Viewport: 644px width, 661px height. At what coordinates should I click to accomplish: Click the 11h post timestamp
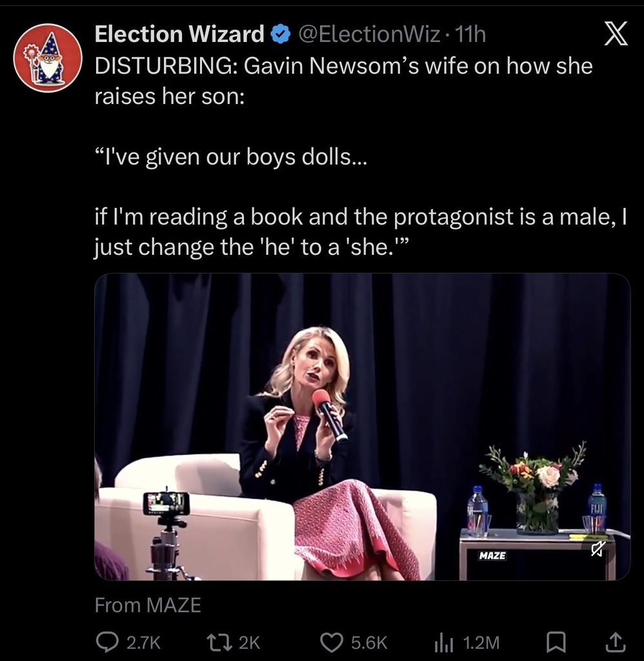[x=470, y=34]
